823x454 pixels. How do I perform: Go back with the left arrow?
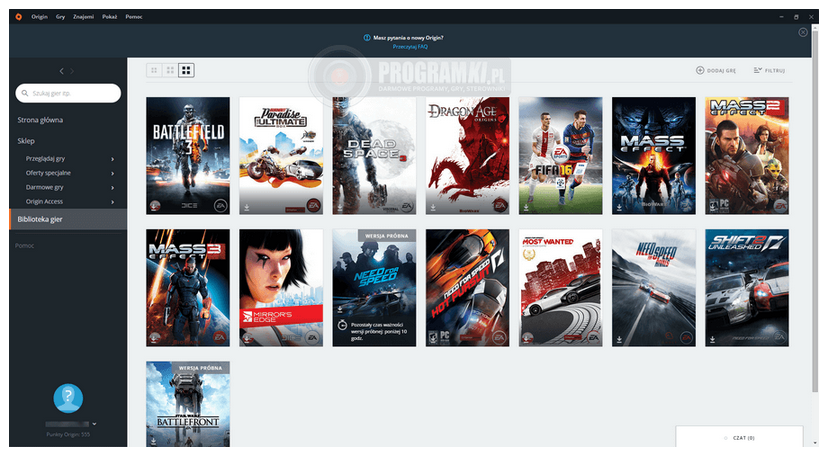(x=61, y=71)
